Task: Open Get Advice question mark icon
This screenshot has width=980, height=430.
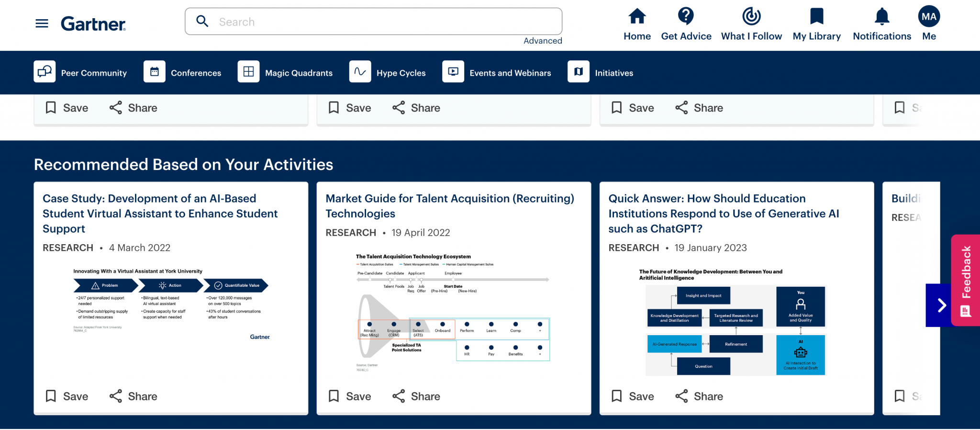Action: pos(686,16)
